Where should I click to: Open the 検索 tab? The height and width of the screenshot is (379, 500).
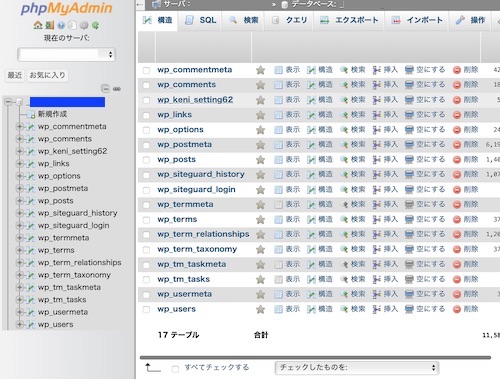pyautogui.click(x=244, y=20)
